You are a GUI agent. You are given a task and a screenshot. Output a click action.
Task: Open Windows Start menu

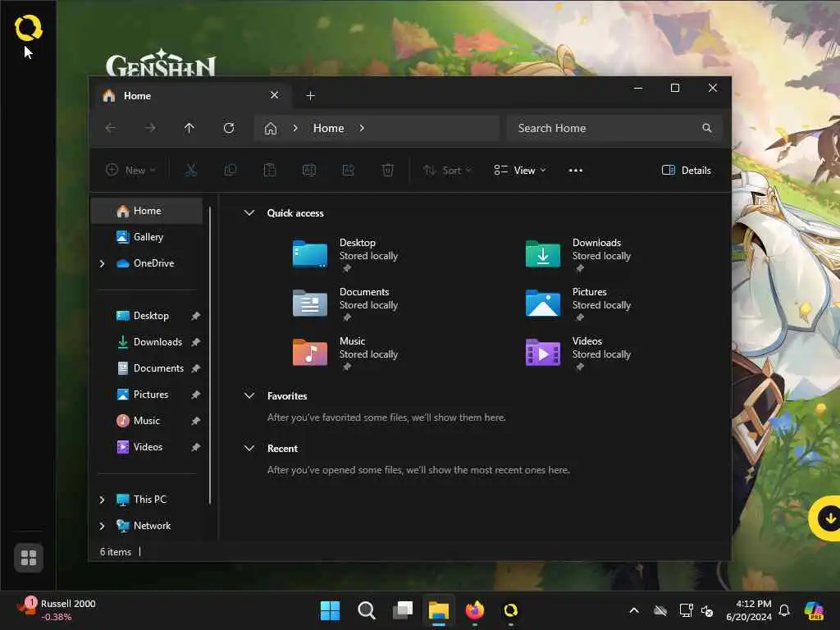(330, 610)
